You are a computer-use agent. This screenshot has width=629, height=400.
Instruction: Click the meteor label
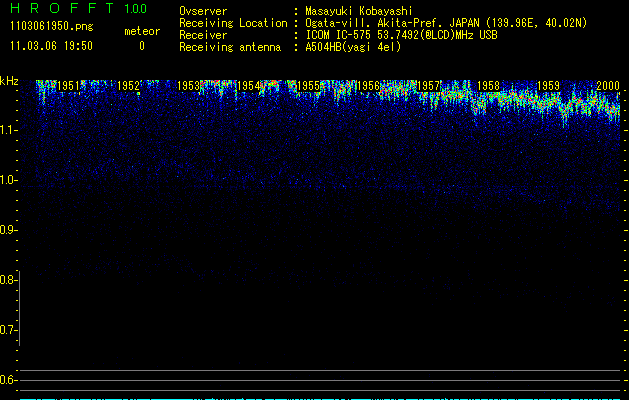coord(142,31)
